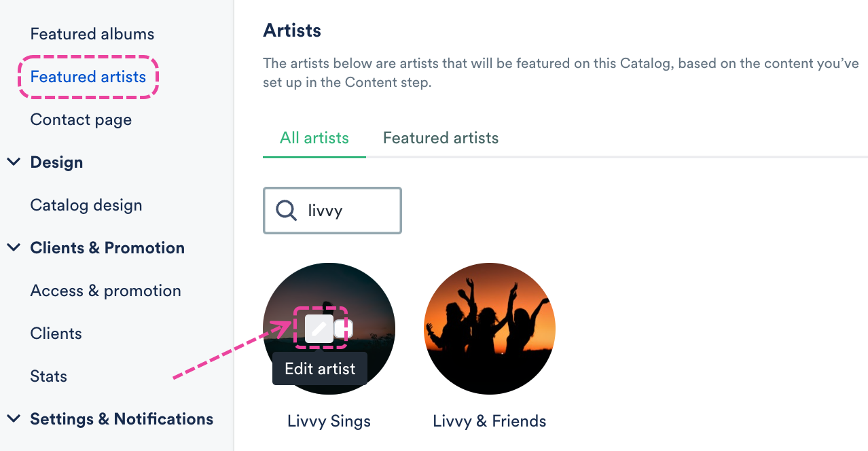Open the Clients sidebar item
The width and height of the screenshot is (868, 451).
click(x=56, y=333)
